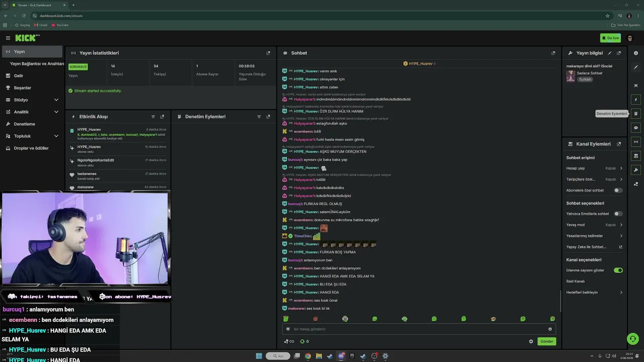Edit stream info with pencil icon in Yayın bilgisi

[x=610, y=53]
